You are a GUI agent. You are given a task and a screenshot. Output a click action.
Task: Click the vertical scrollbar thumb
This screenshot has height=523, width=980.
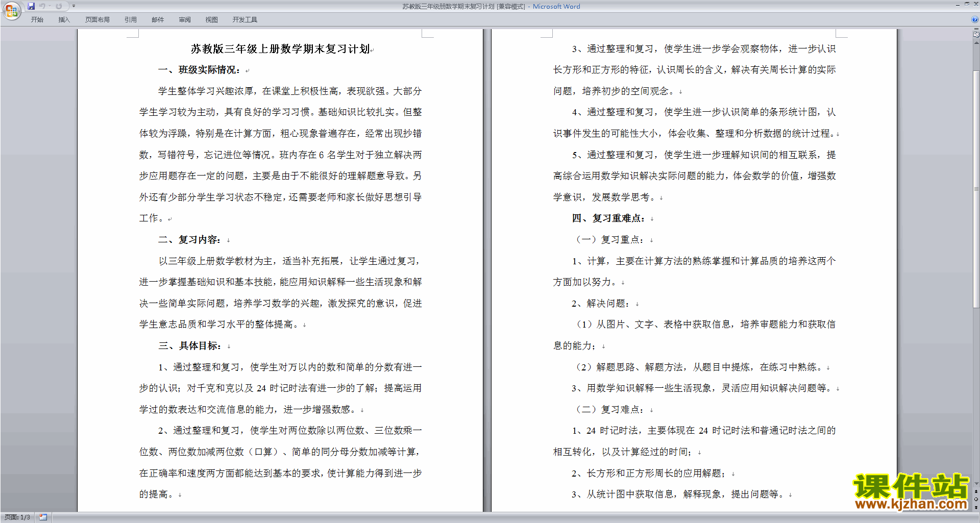pyautogui.click(x=976, y=189)
